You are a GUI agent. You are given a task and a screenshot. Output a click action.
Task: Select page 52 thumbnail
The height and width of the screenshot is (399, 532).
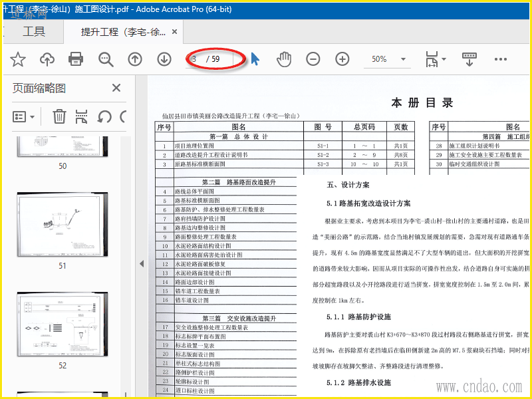click(x=63, y=324)
